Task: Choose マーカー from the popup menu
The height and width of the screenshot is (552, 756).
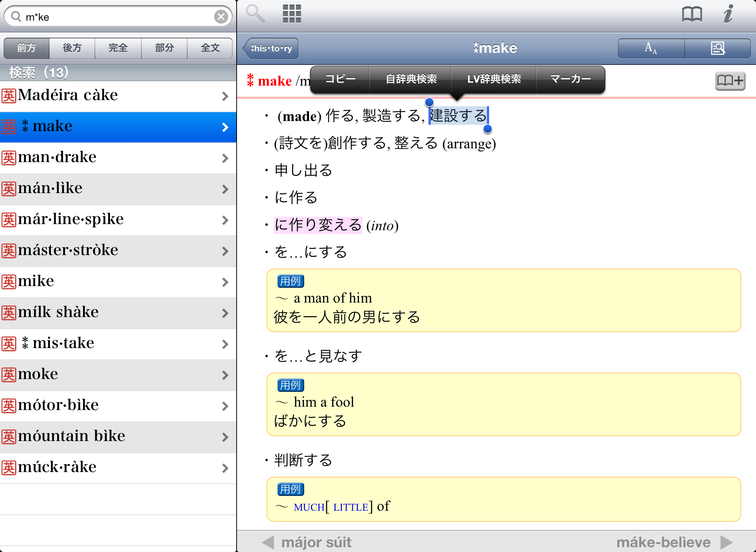Action: point(570,79)
